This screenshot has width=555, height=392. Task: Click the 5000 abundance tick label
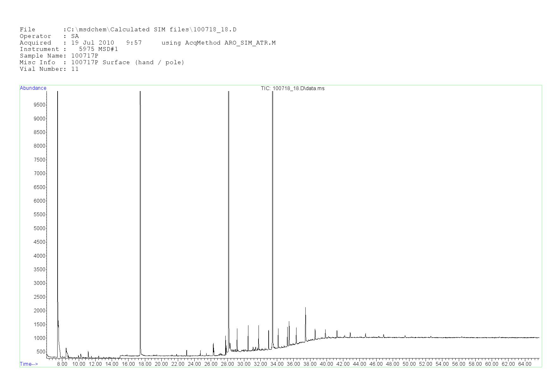(x=40, y=228)
